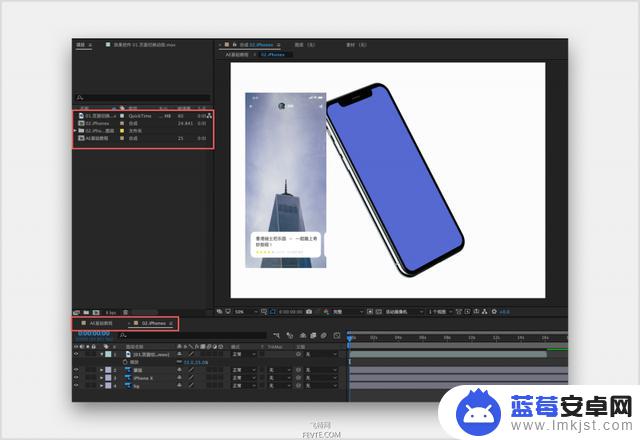Toggle shy switch on the bg layer
Image resolution: width=640 pixels, height=440 pixels.
click(179, 385)
